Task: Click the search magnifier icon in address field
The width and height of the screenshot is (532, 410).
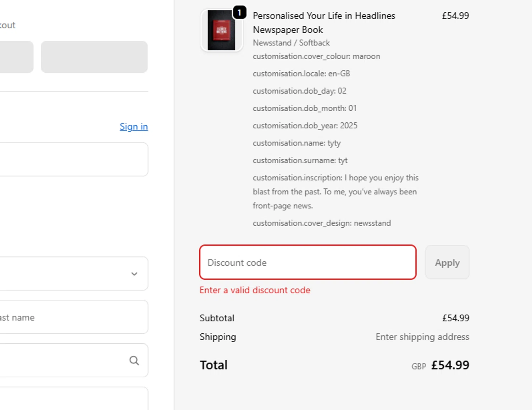Action: 134,361
